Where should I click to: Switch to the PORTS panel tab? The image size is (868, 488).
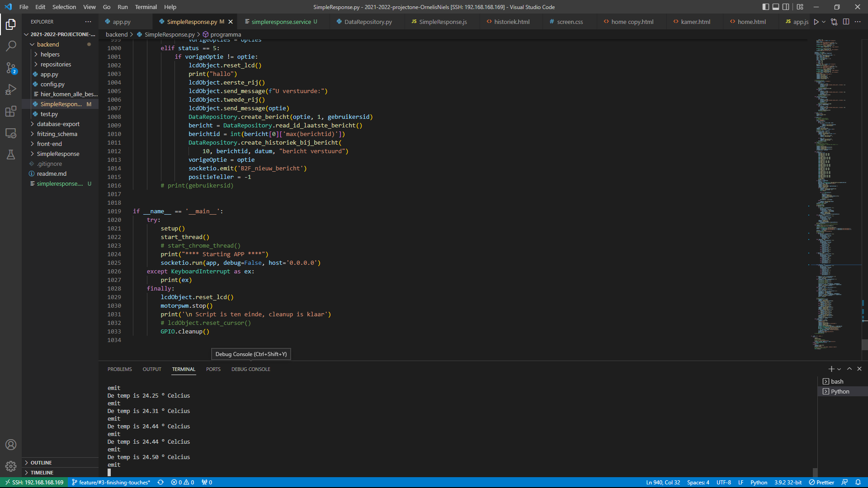pyautogui.click(x=213, y=369)
